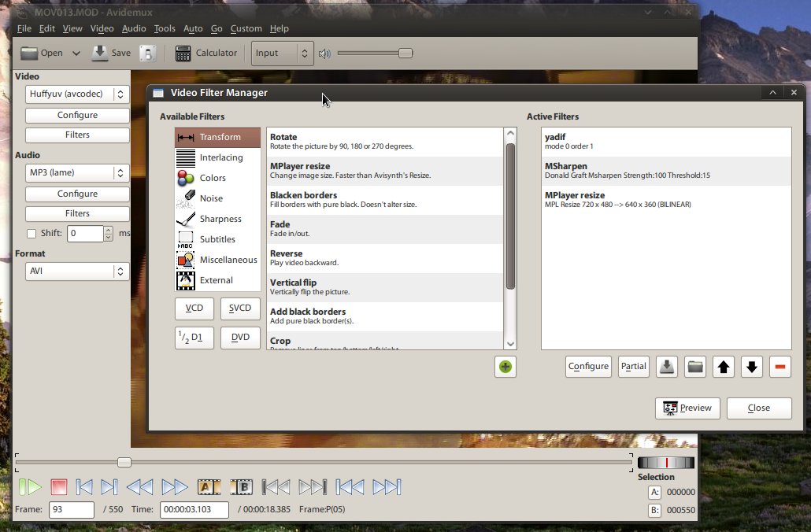Save filter list with download icon
Viewport: 811px width, 532px height.
(667, 367)
